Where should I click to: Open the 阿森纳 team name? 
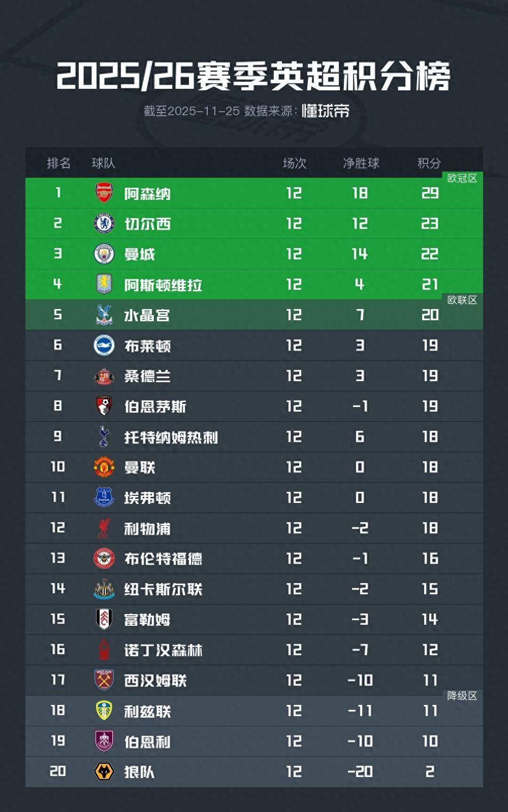click(147, 193)
